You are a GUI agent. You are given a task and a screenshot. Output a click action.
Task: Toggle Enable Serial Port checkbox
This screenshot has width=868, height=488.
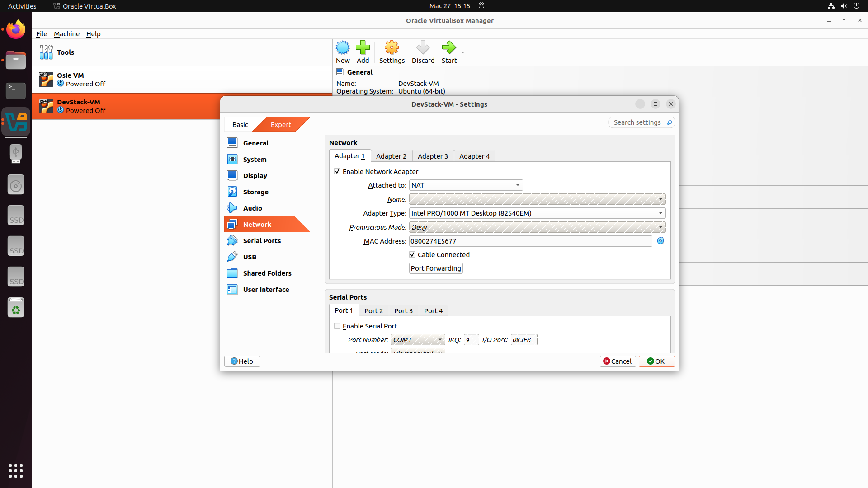337,326
